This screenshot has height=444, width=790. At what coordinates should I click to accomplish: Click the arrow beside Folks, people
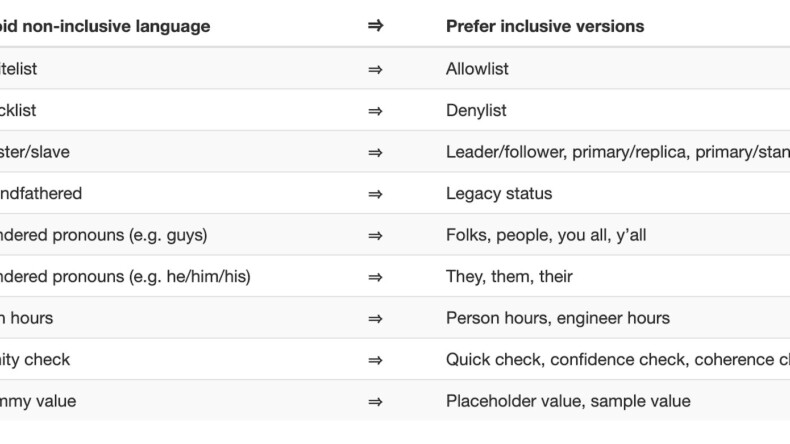tap(375, 236)
